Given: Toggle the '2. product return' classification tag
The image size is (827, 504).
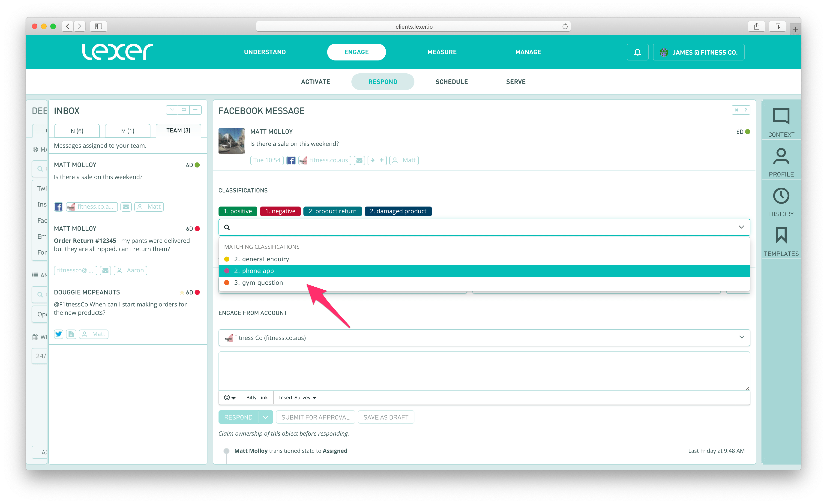Looking at the screenshot, I should [332, 211].
